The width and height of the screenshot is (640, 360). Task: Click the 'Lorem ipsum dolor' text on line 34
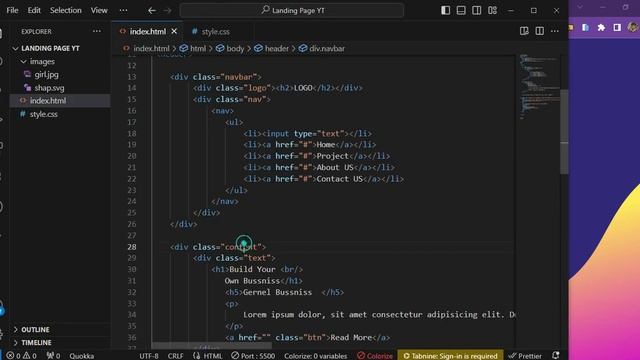284,315
